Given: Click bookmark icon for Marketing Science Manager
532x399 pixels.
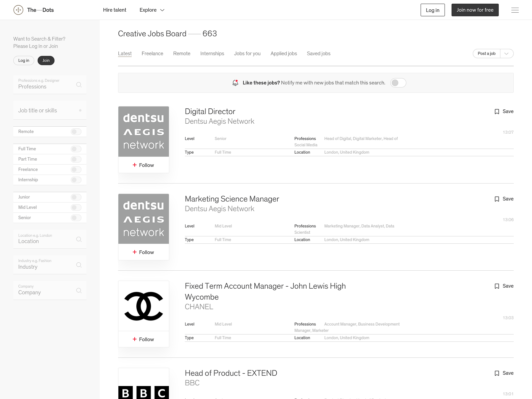Looking at the screenshot, I should click(x=497, y=199).
